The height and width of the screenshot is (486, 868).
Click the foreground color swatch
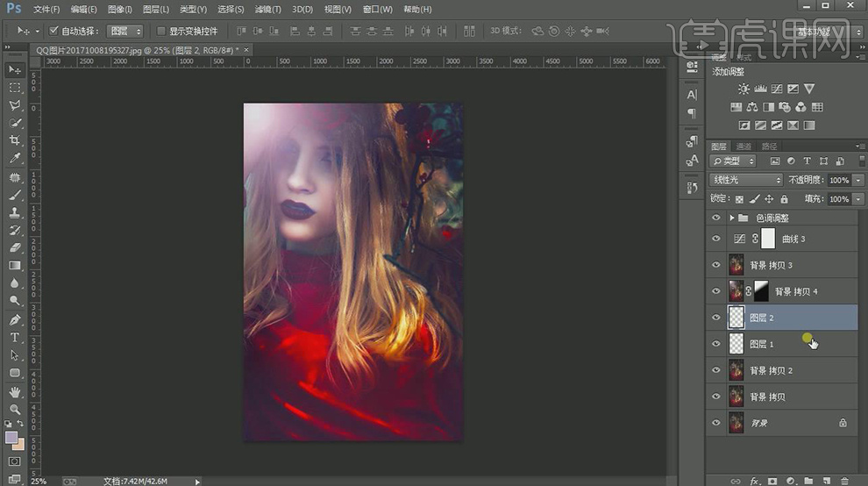pyautogui.click(x=11, y=437)
